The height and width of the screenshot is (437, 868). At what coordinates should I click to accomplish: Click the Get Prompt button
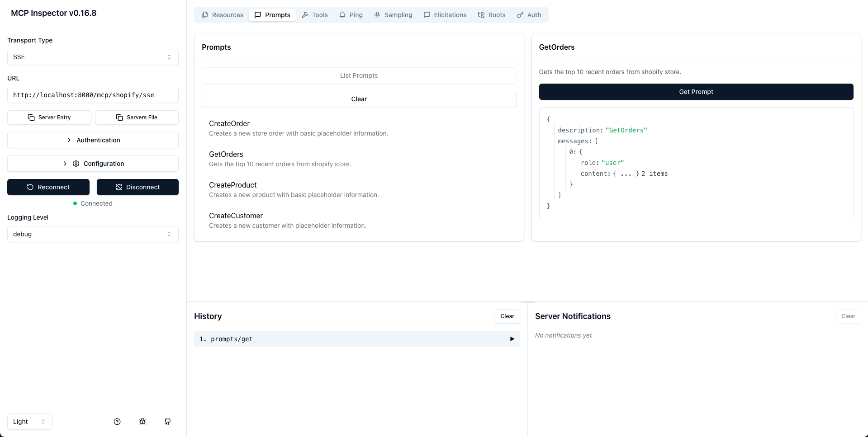[696, 92]
